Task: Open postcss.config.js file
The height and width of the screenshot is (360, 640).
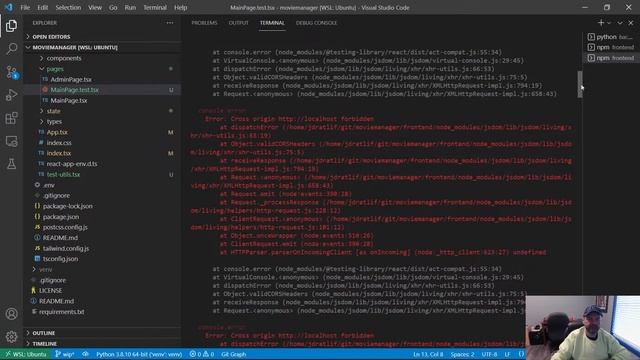Action: 102,227
